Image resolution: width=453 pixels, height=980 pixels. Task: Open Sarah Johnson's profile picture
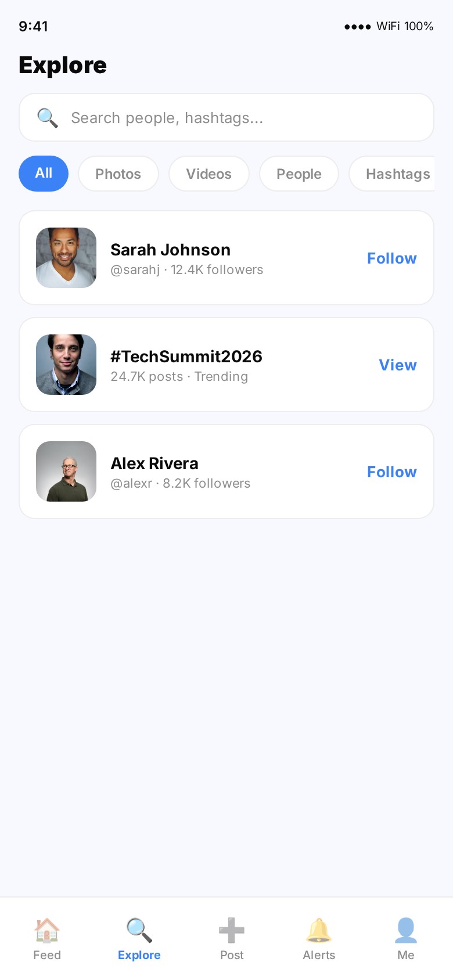click(66, 258)
